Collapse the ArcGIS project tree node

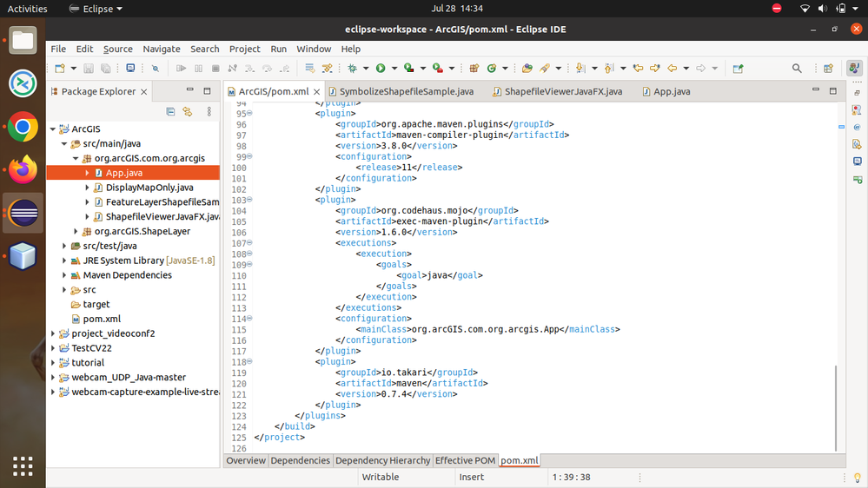click(53, 129)
